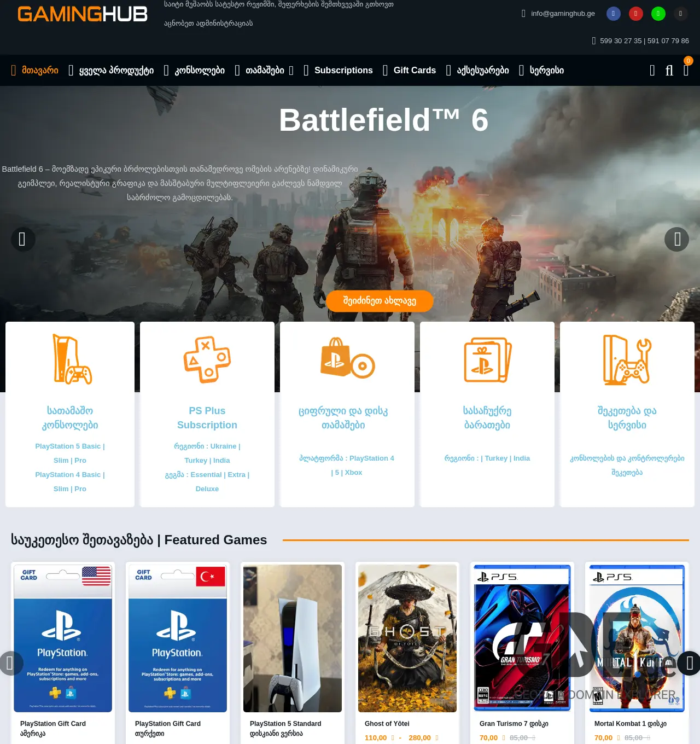Open the Ghost of Yōtei product thumbnail
This screenshot has height=744, width=700.
point(407,638)
